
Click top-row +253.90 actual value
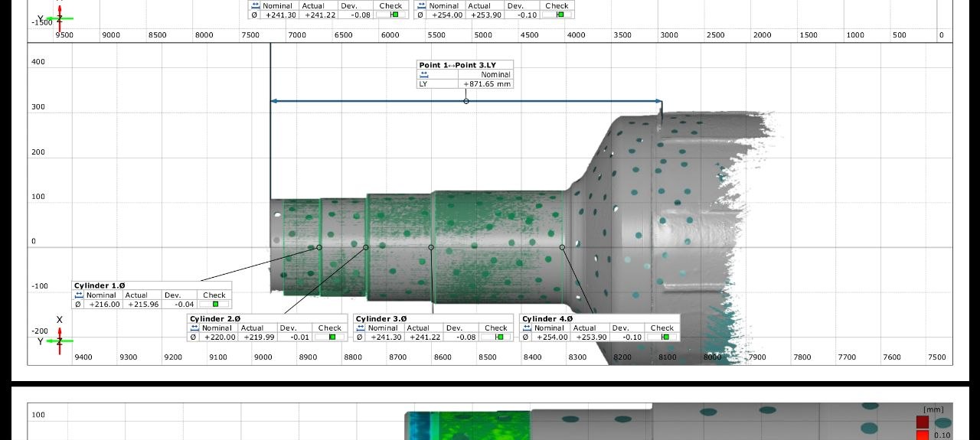(486, 15)
